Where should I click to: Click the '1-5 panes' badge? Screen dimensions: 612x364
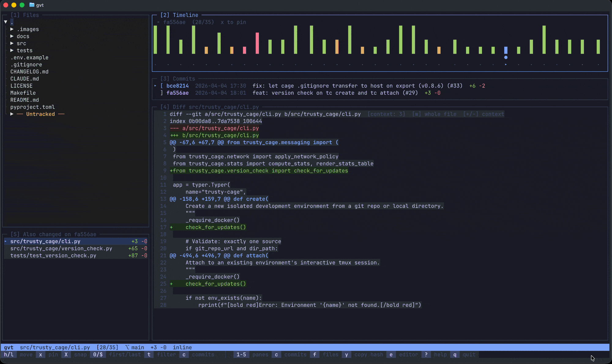241,355
